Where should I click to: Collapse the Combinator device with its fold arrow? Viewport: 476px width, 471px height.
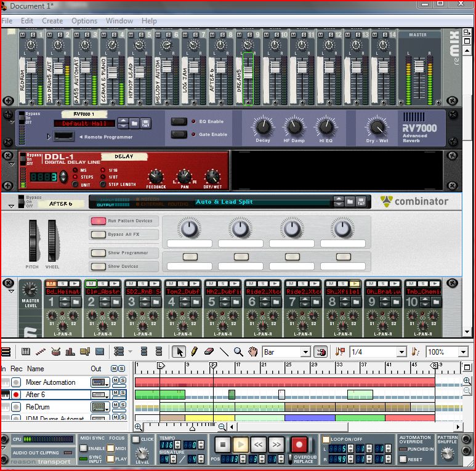[11, 206]
